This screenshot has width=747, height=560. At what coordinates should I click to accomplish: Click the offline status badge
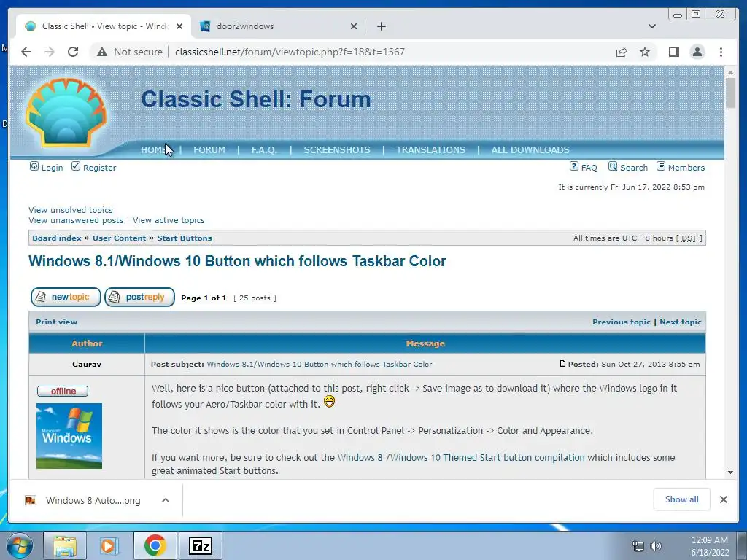[x=63, y=391]
